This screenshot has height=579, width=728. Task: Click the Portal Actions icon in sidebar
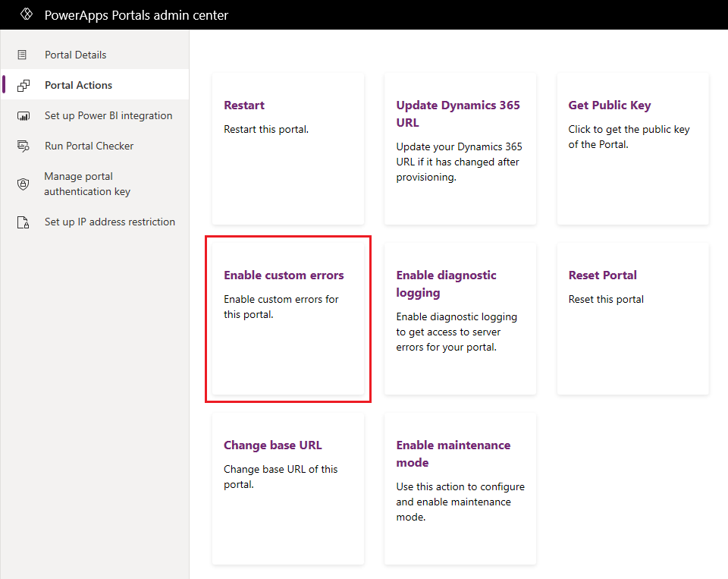[24, 86]
